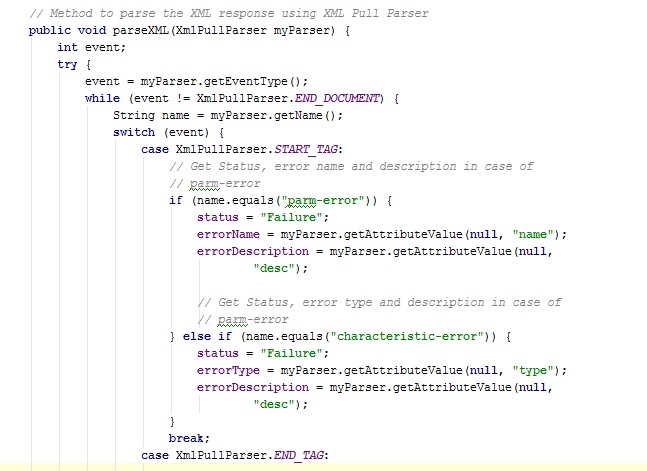
Task: Click the 'break' statement
Action: [x=188, y=438]
